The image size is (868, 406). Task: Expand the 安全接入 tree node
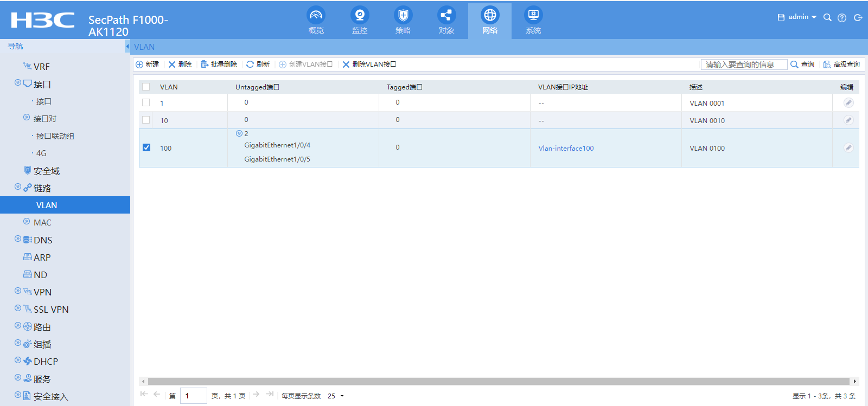pyautogui.click(x=18, y=395)
